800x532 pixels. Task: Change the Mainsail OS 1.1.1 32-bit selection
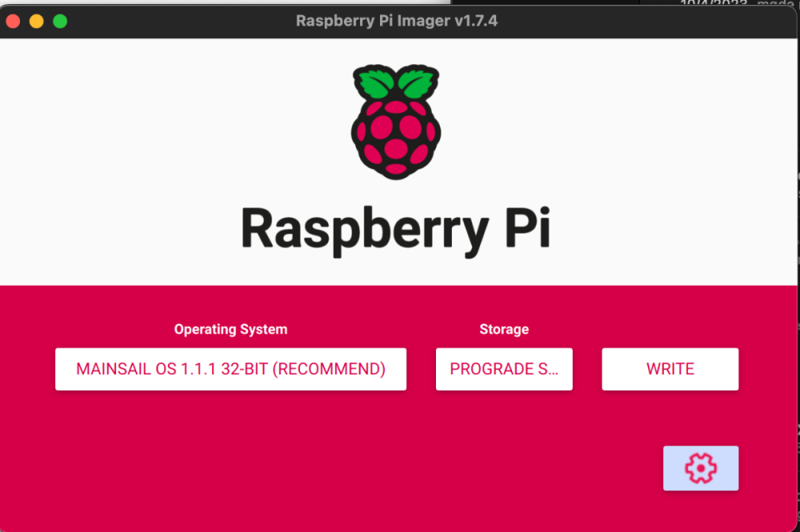pyautogui.click(x=230, y=369)
